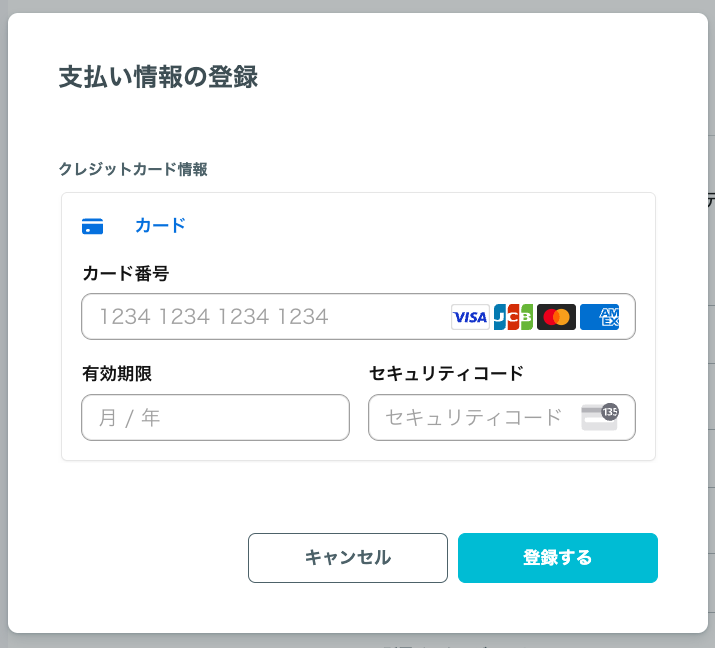Click the JCB card brand icon
The width and height of the screenshot is (715, 648).
coord(513,317)
